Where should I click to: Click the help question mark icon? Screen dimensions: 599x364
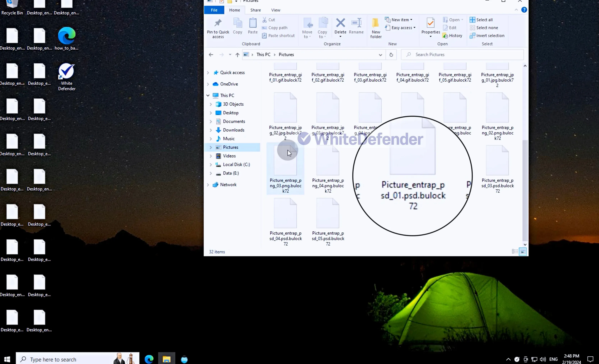click(x=524, y=10)
